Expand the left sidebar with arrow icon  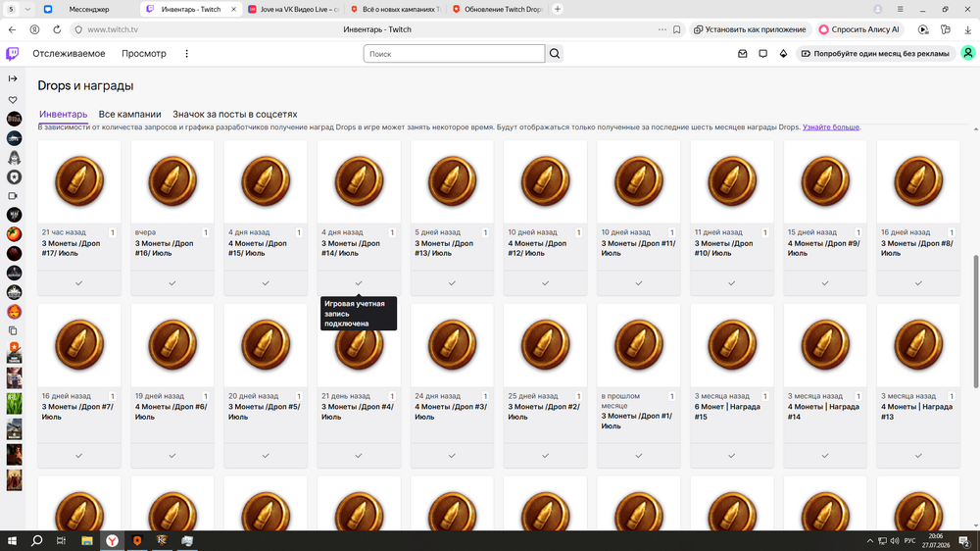tap(13, 78)
